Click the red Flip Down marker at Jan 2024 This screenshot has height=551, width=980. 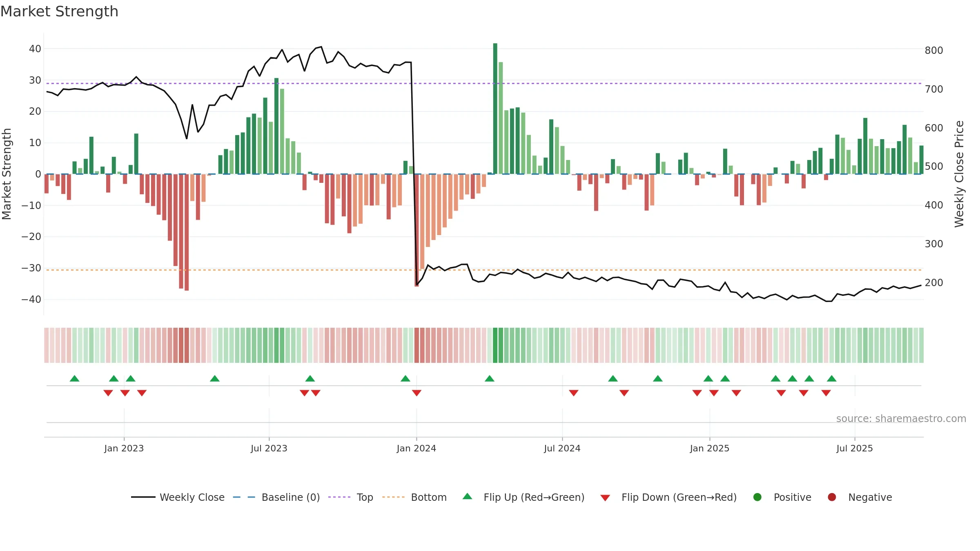[416, 393]
